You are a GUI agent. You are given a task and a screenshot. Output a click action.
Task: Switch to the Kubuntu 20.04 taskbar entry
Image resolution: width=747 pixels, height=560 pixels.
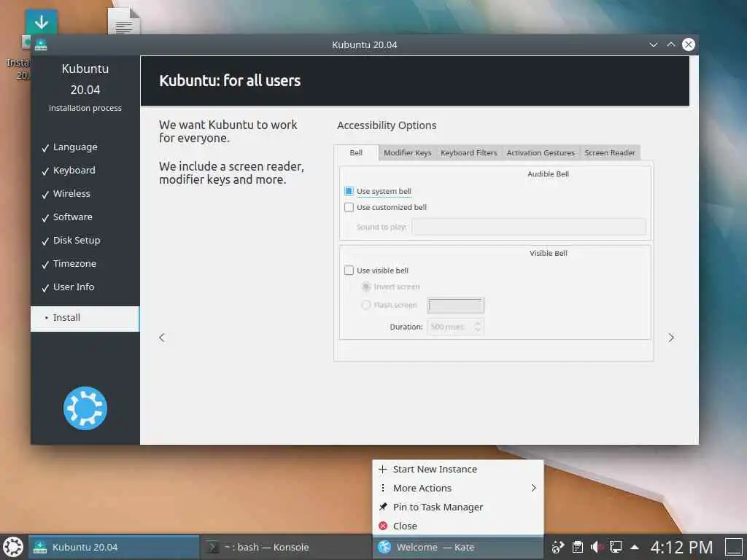click(x=113, y=547)
